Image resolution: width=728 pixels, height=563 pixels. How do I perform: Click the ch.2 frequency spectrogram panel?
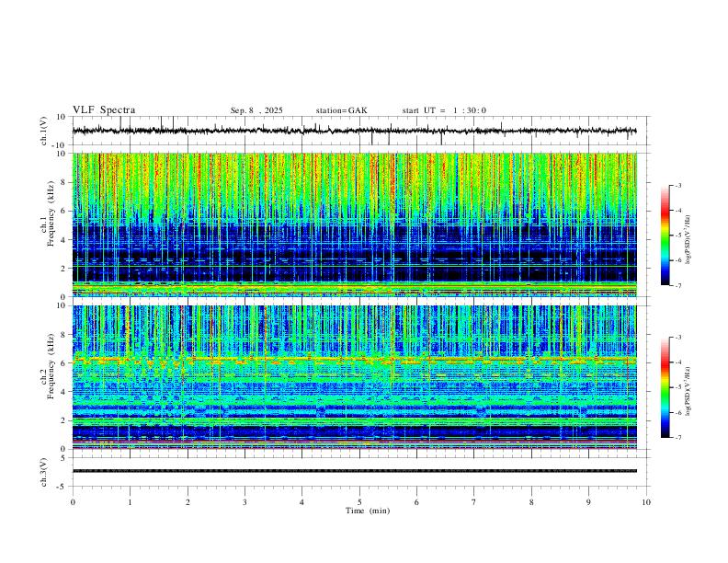[354, 377]
